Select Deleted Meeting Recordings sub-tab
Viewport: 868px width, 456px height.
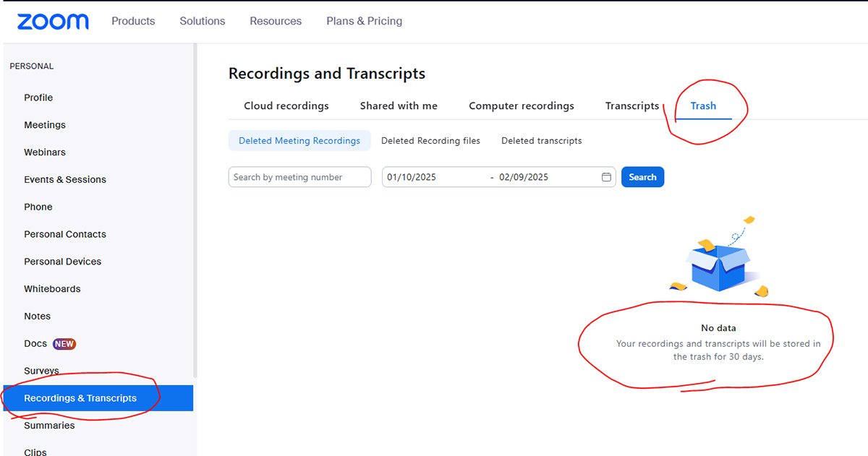pyautogui.click(x=299, y=141)
